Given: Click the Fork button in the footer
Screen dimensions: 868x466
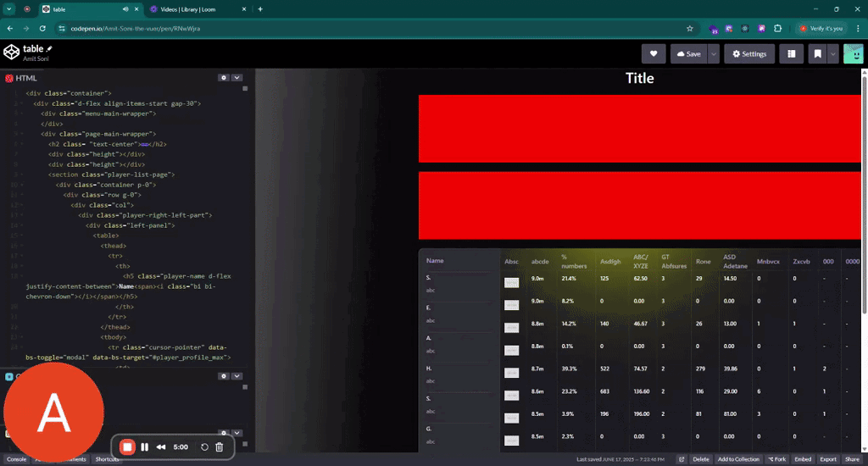Looking at the screenshot, I should pyautogui.click(x=776, y=459).
